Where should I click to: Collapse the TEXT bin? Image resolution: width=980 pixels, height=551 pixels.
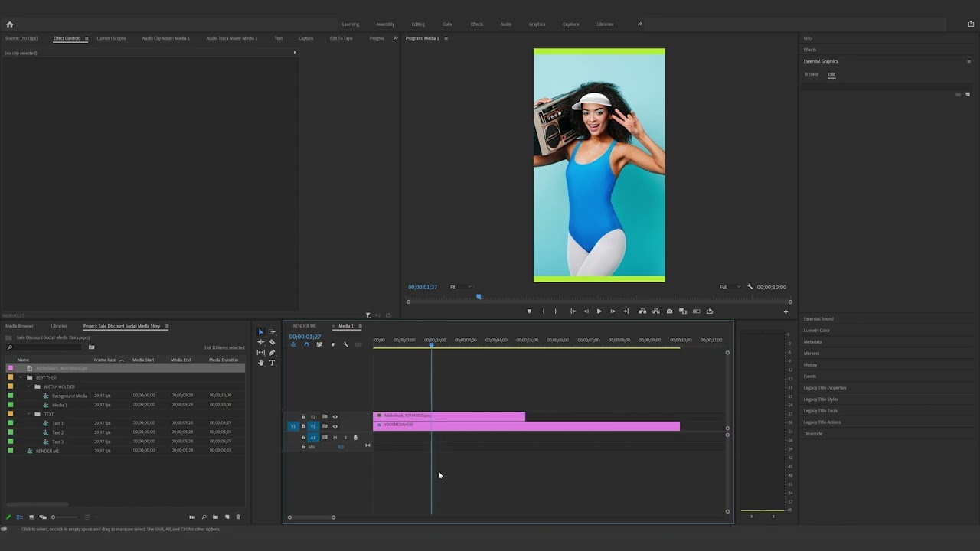(28, 414)
